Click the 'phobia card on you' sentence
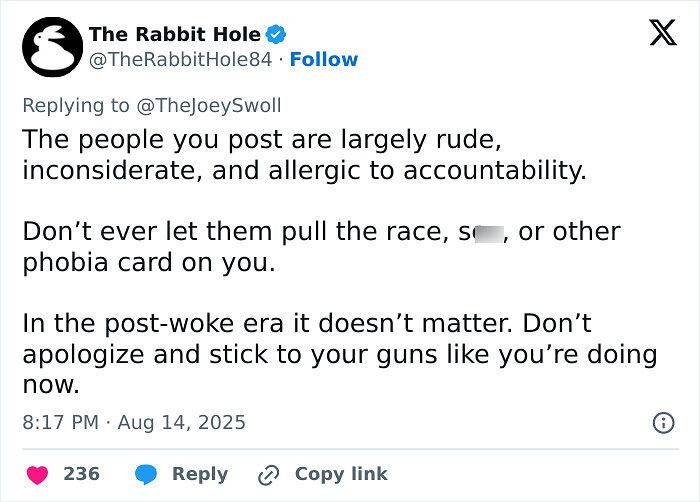 [x=321, y=247]
